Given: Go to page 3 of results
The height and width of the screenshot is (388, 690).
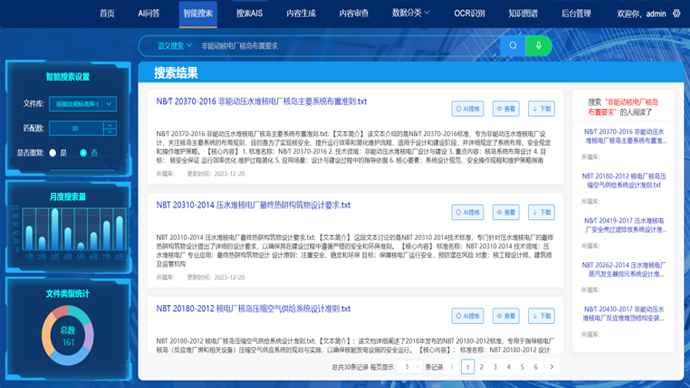Looking at the screenshot, I should (x=495, y=366).
